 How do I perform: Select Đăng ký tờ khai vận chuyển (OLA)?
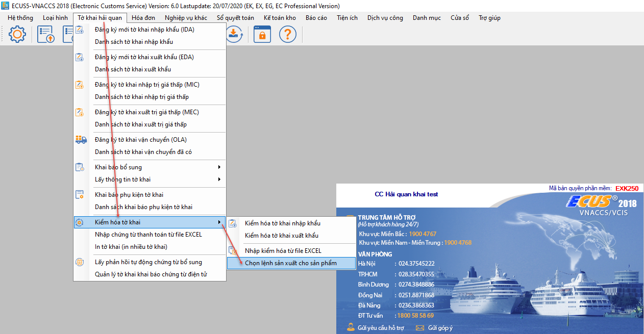click(150, 140)
